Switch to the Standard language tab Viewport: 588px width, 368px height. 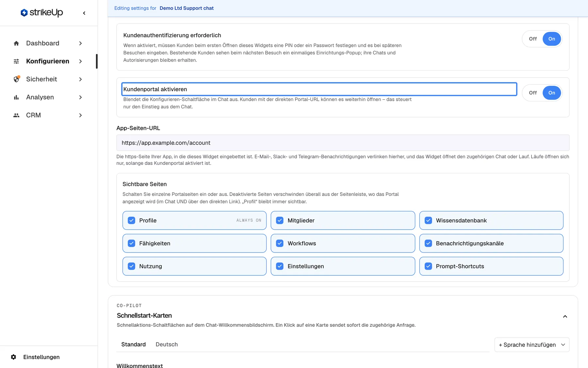133,344
